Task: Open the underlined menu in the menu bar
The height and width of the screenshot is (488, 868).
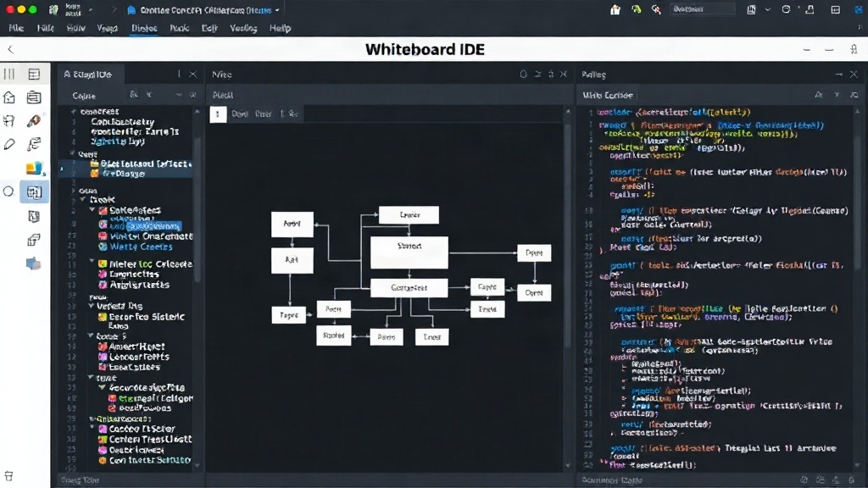Action: tap(144, 28)
